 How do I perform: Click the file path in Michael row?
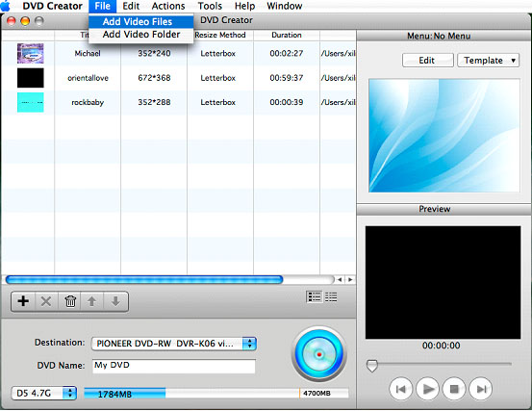click(338, 53)
